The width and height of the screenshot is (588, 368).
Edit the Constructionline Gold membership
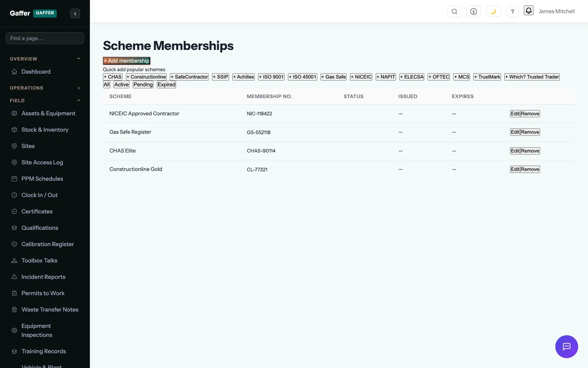[515, 169]
